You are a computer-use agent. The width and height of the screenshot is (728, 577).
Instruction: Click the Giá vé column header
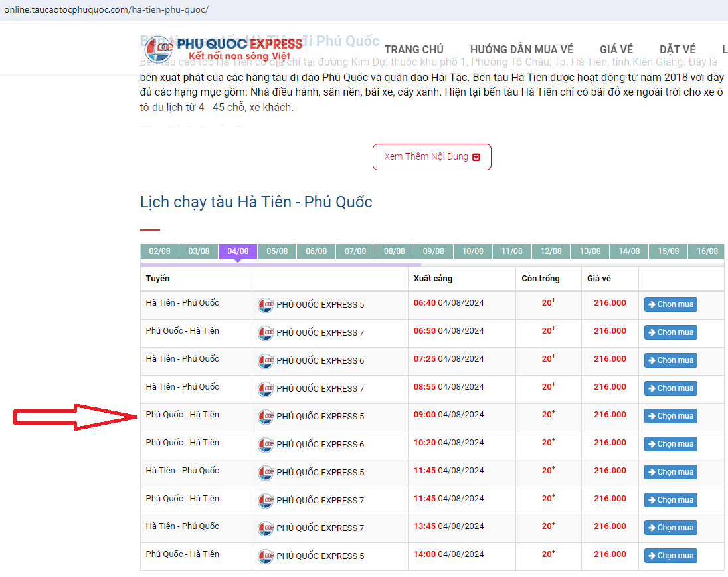tap(599, 279)
